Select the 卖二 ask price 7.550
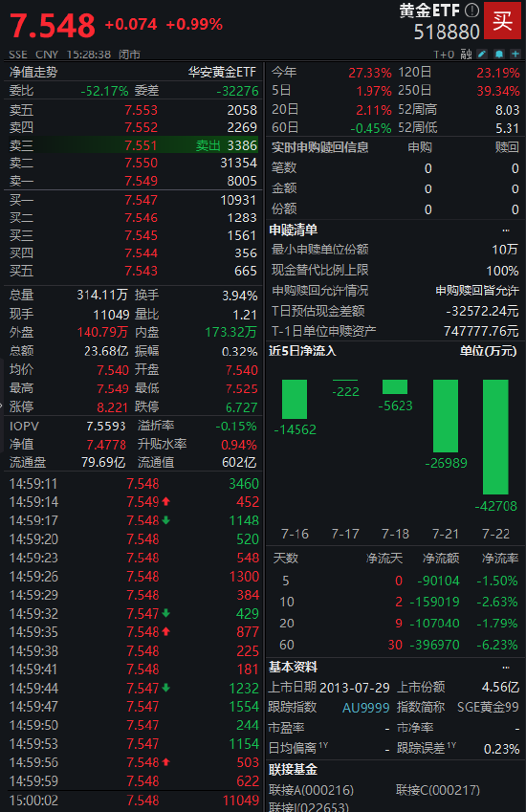Image resolution: width=526 pixels, height=812 pixels. [141, 164]
